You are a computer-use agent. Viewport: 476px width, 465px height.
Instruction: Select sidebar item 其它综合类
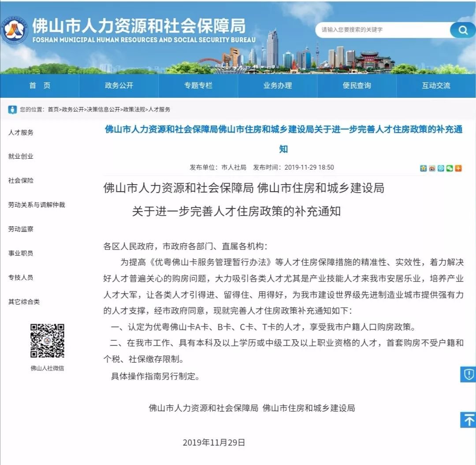click(x=24, y=302)
